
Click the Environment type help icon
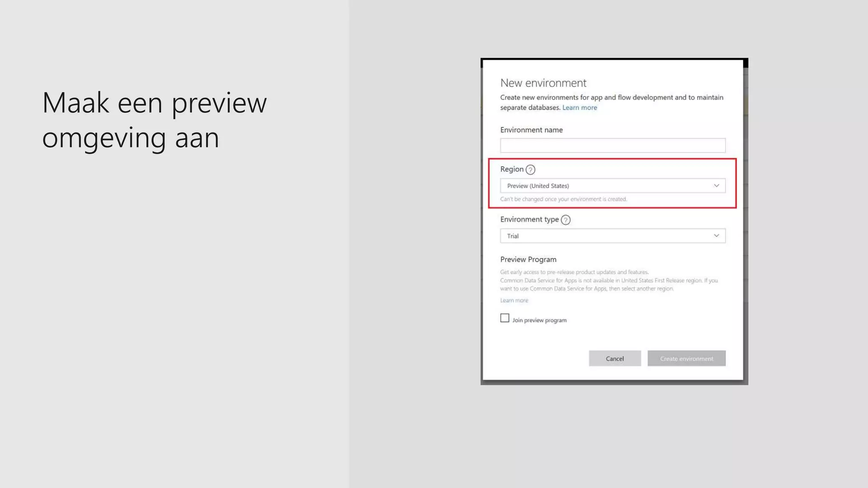(565, 220)
